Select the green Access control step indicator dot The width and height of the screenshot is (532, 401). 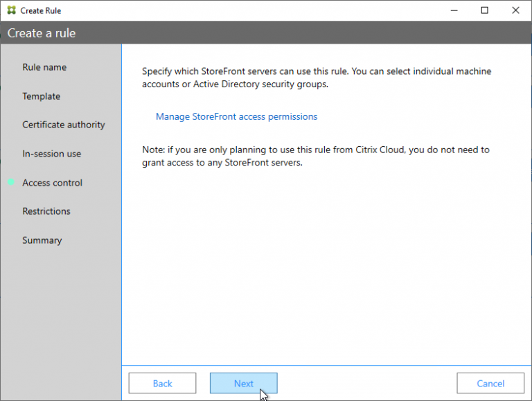[11, 183]
